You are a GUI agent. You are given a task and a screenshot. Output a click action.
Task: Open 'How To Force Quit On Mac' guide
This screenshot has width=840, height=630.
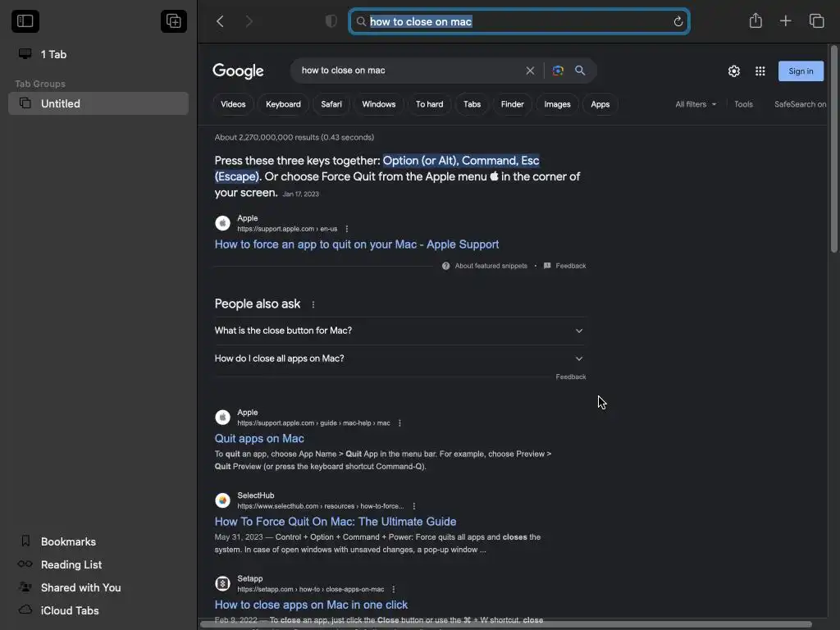336,521
